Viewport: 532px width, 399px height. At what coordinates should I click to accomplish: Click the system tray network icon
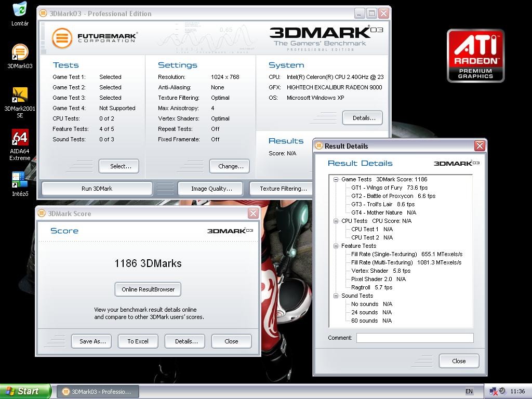(x=494, y=391)
